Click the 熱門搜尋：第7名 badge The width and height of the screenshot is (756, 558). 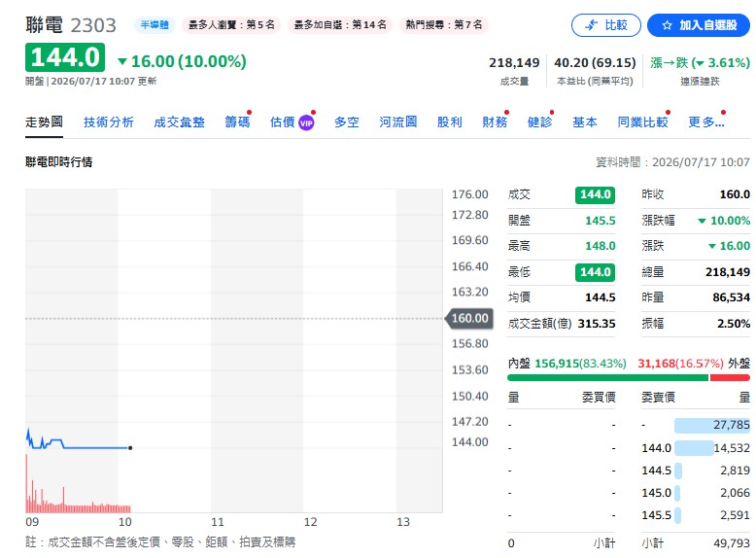coord(444,24)
